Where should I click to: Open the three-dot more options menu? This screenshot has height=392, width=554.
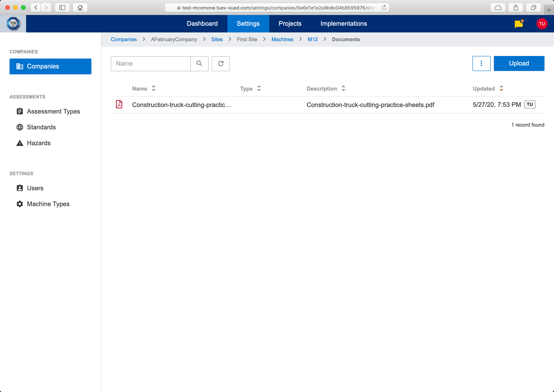481,63
